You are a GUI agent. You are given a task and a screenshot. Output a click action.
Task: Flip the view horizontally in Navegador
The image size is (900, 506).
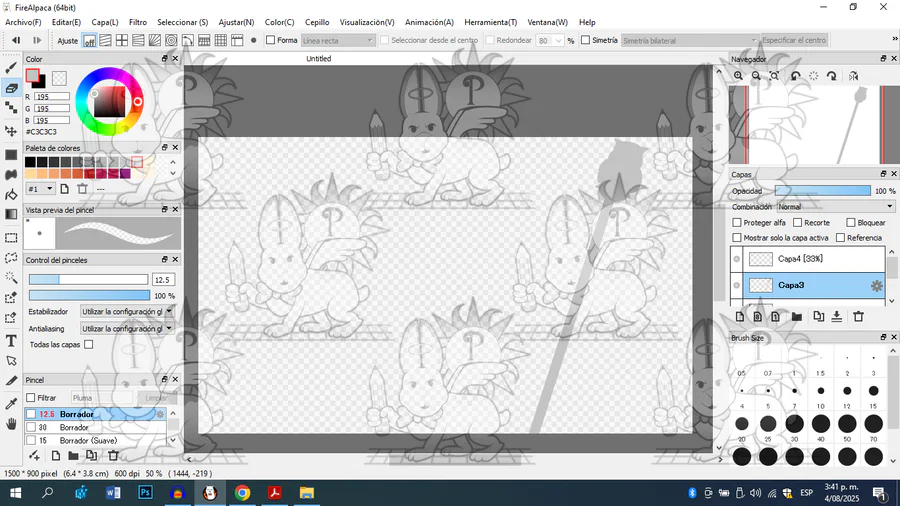pyautogui.click(x=854, y=76)
